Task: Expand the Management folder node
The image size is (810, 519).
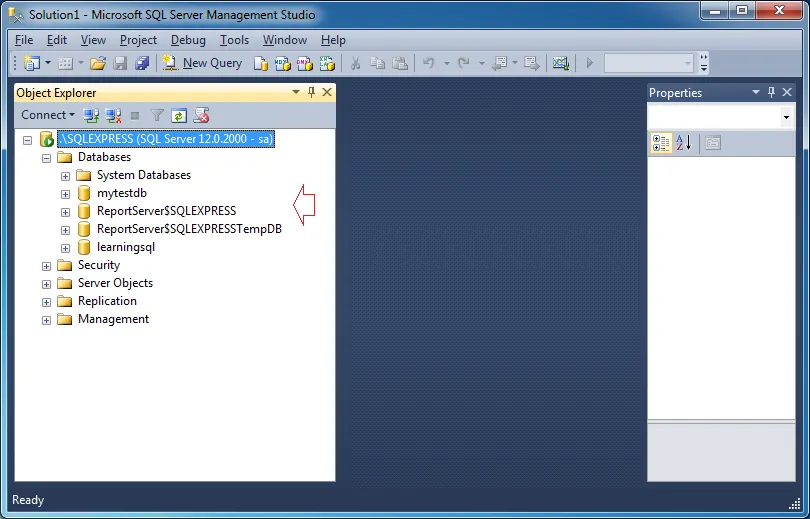Action: point(46,320)
